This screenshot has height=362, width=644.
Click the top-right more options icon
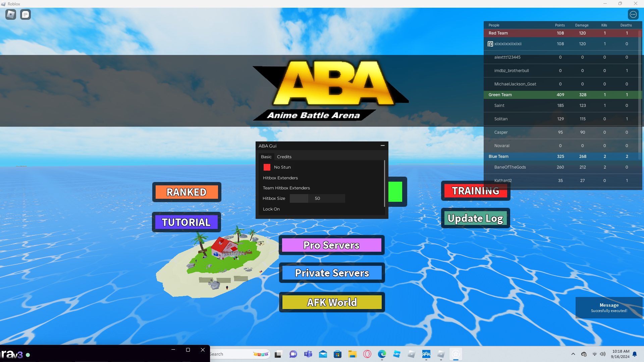(x=633, y=14)
